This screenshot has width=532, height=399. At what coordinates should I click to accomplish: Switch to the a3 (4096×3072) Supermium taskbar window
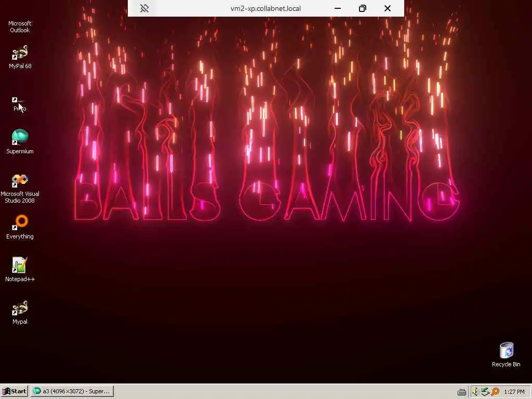pos(72,391)
